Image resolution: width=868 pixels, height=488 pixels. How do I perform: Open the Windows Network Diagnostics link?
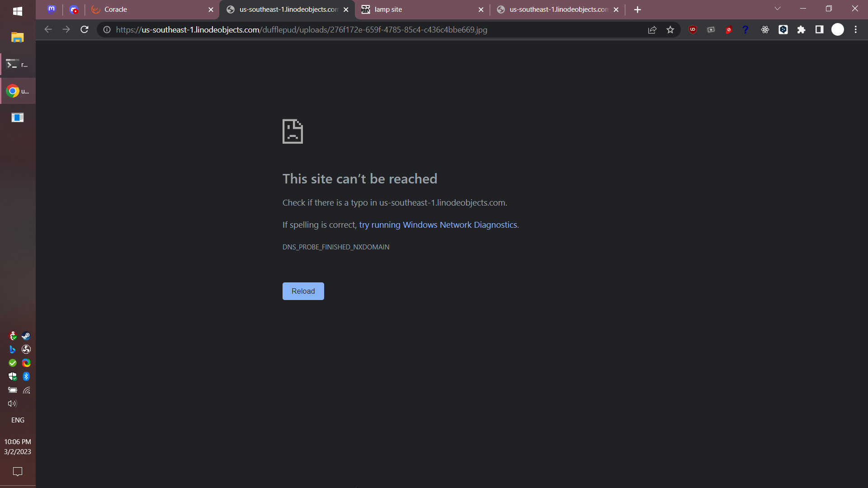[x=439, y=225]
